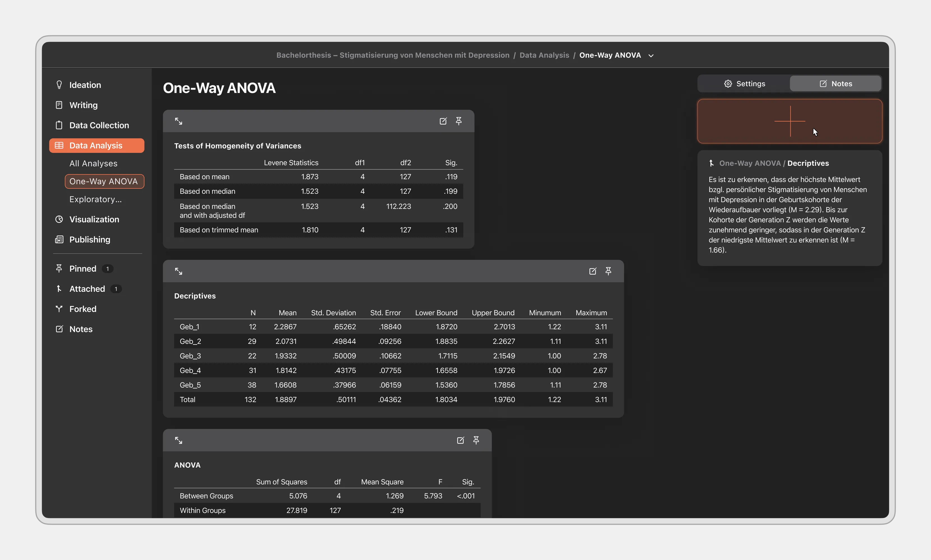Click note icon on ANOVA card

click(x=460, y=440)
